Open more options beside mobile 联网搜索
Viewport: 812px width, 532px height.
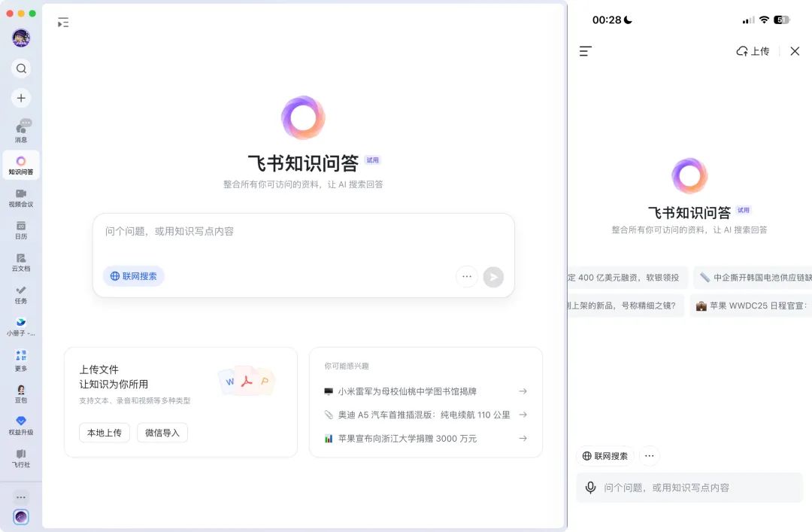pos(650,456)
